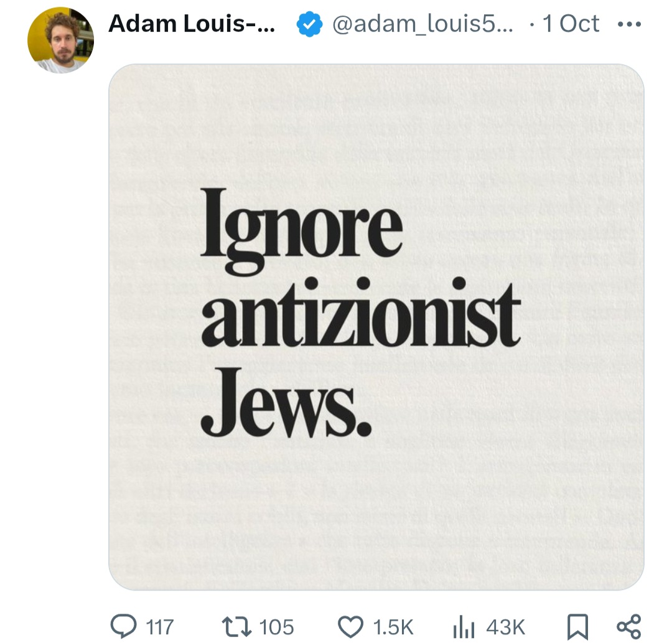Click the 43K views count
Screen dimensions: 672x643
[506, 627]
